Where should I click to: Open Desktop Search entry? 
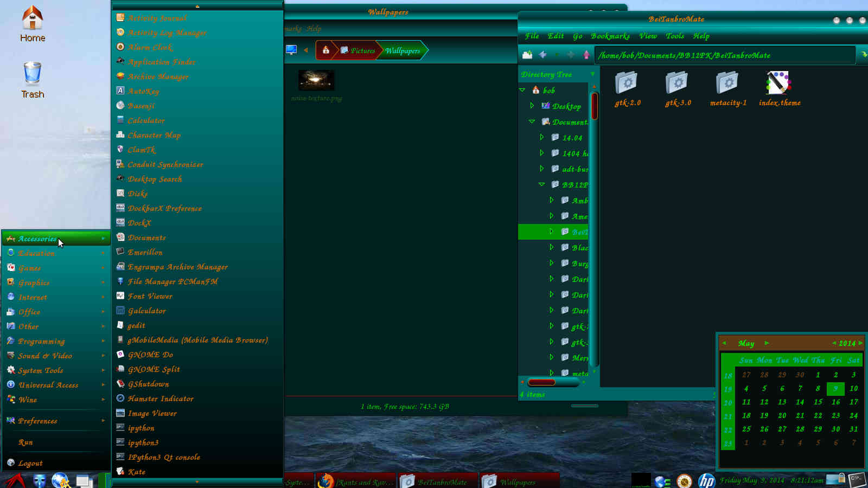coord(197,179)
